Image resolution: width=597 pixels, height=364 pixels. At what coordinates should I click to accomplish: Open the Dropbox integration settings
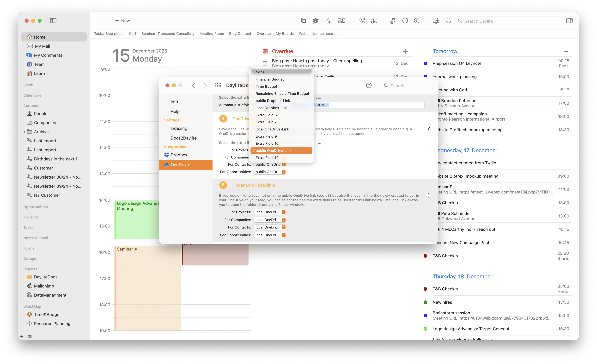click(x=186, y=155)
